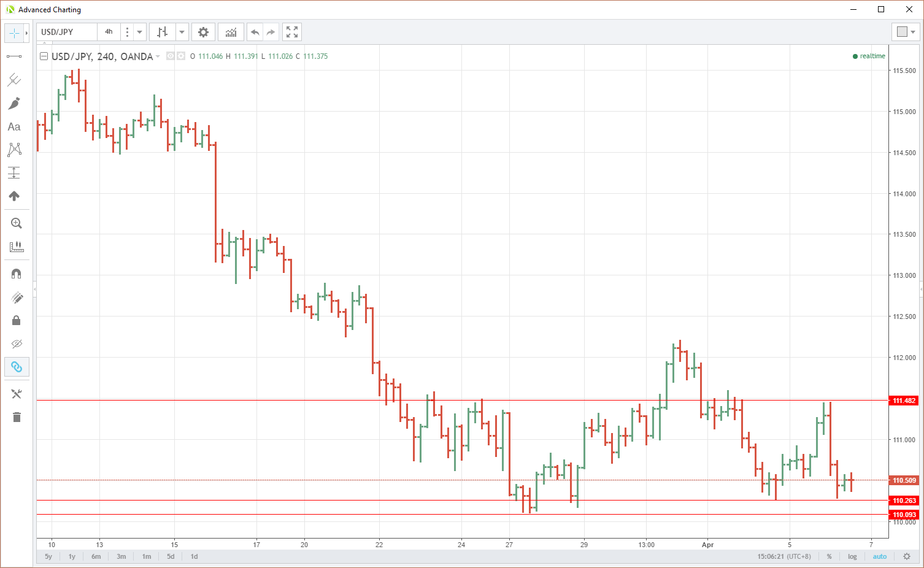Toggle stay in drawing mode
The height and width of the screenshot is (568, 924).
(x=17, y=297)
